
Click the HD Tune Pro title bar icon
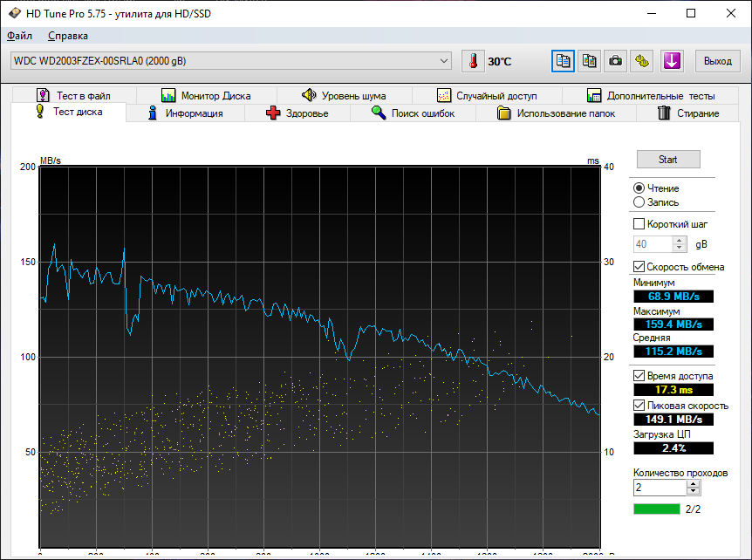pos(14,13)
